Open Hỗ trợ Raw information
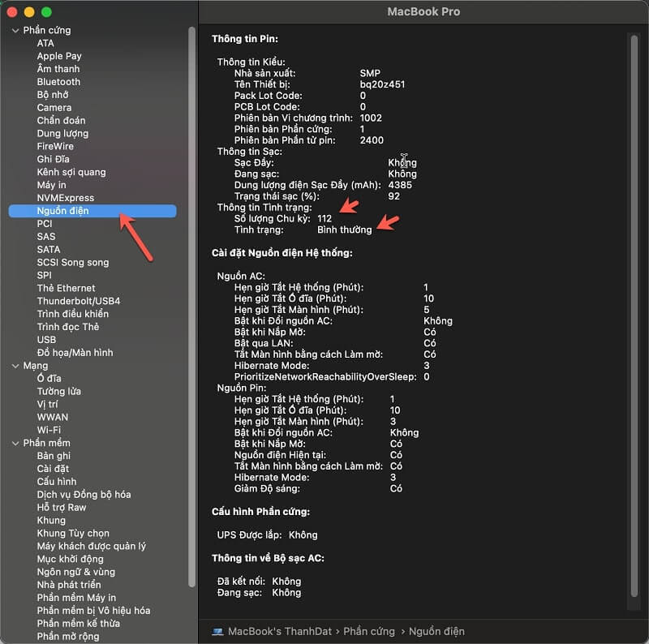This screenshot has height=644, width=649. click(62, 508)
